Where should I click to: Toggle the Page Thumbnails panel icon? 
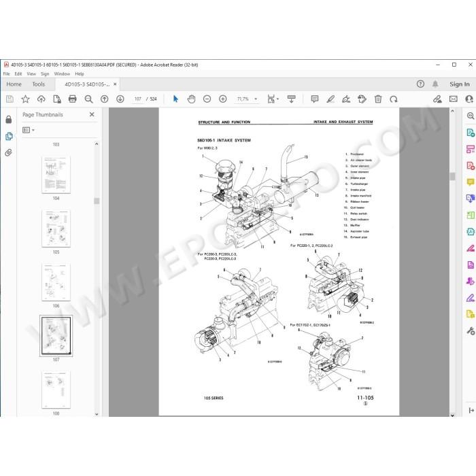[9, 136]
